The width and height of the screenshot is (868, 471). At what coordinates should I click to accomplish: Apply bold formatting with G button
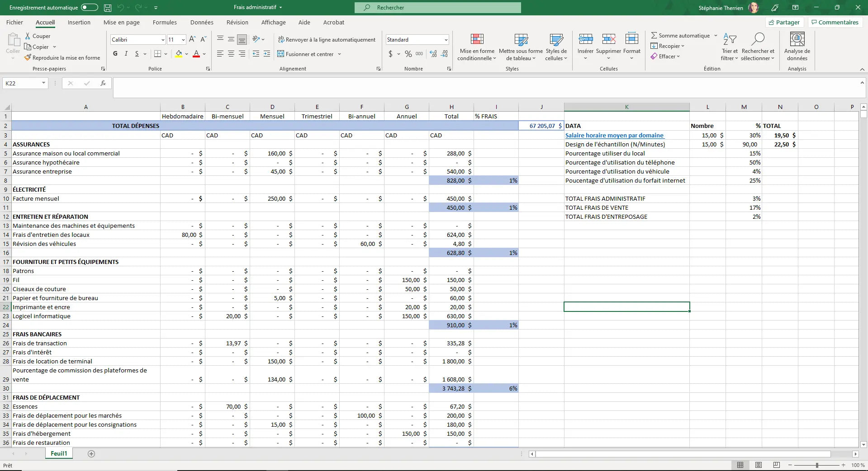pyautogui.click(x=115, y=54)
